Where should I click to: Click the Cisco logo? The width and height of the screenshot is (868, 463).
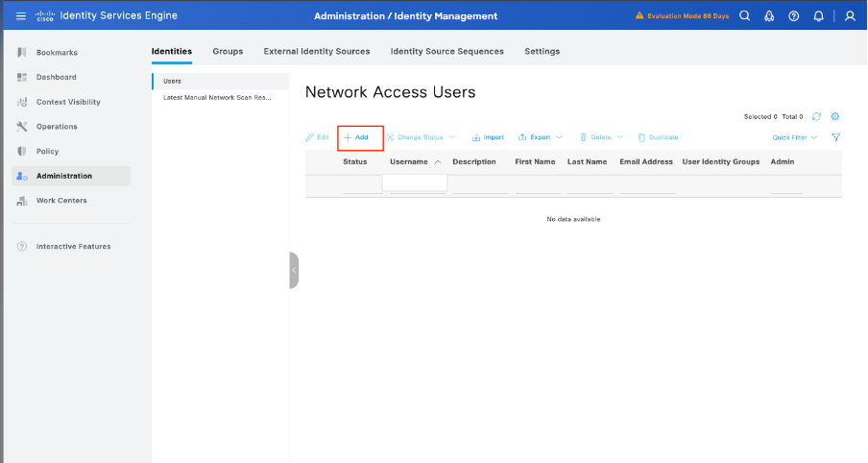(45, 16)
